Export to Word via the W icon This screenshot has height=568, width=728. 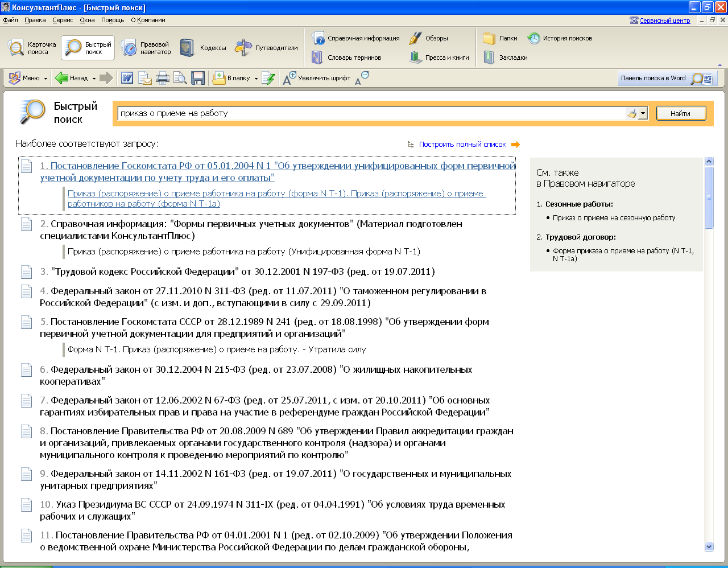click(x=127, y=78)
